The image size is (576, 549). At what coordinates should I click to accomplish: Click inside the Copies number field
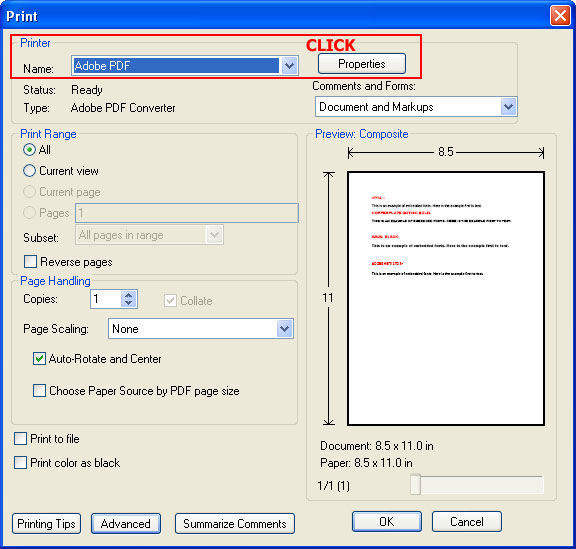tap(106, 299)
